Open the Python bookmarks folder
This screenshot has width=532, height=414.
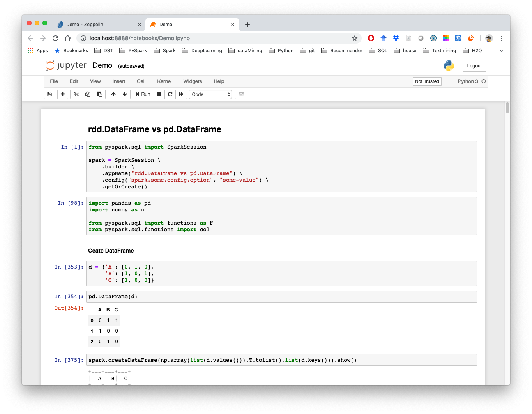point(281,51)
